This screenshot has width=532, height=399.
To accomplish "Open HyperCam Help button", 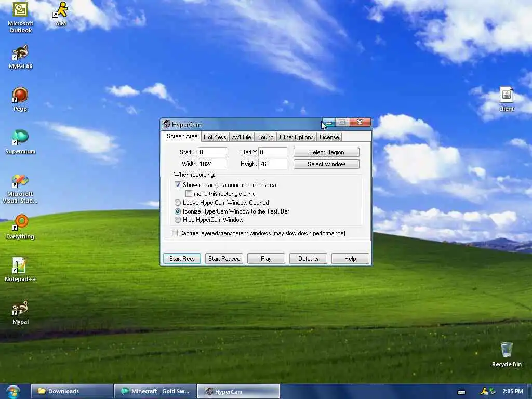I will tap(350, 259).
